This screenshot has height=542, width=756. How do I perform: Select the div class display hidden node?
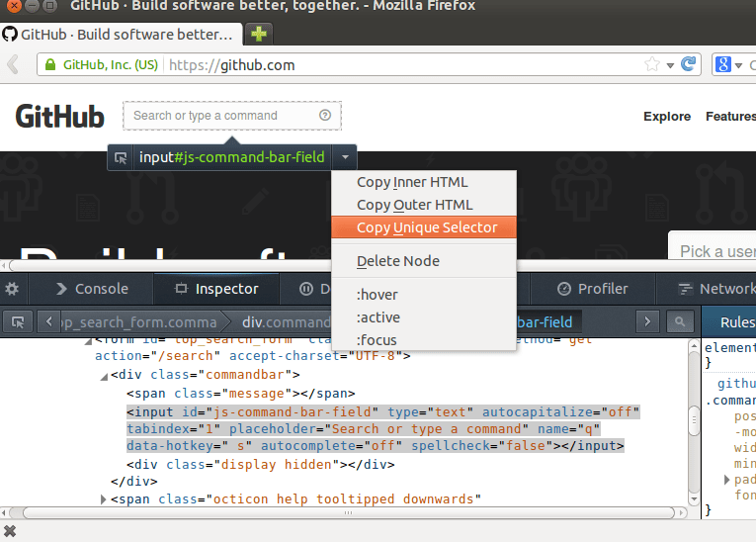(x=260, y=464)
